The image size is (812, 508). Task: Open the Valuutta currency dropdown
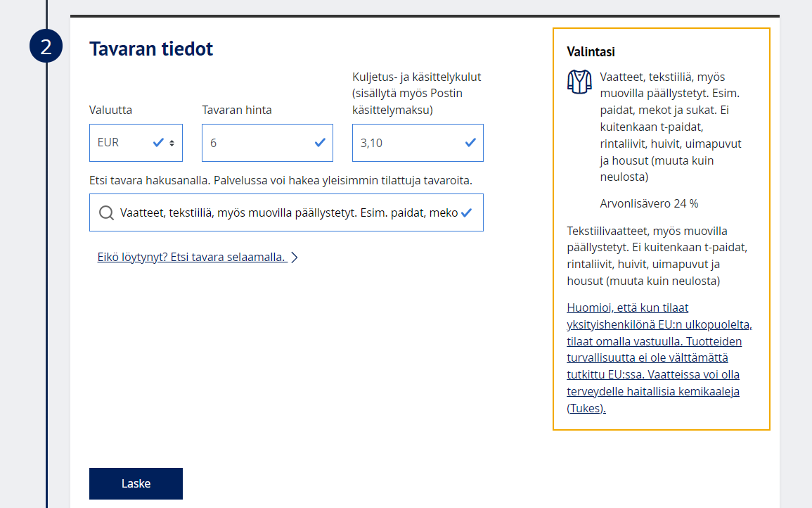tap(127, 143)
